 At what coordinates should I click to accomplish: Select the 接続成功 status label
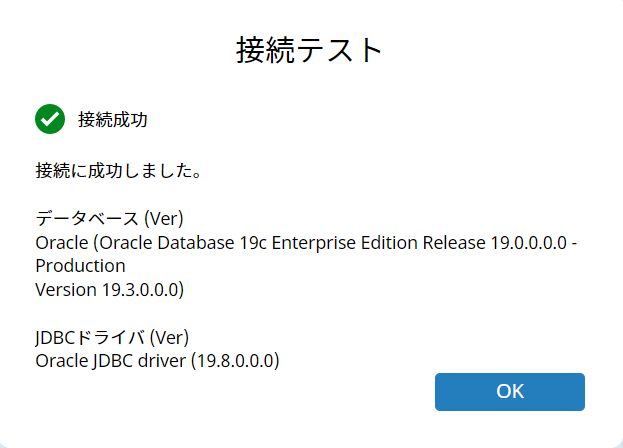113,120
